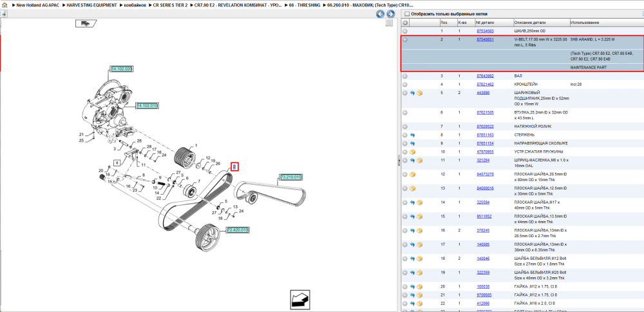This screenshot has width=644, height=312.
Task: Click callout number 1 near pulley in diagram
Action: tap(196, 146)
